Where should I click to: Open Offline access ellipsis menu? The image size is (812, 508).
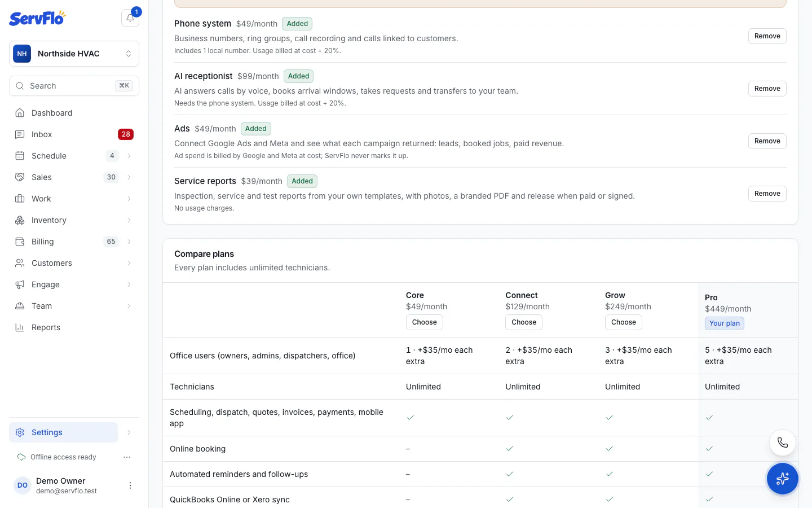(x=127, y=457)
